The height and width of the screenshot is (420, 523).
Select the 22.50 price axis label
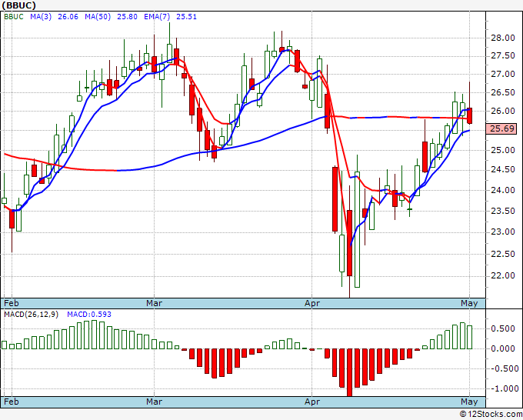point(503,254)
